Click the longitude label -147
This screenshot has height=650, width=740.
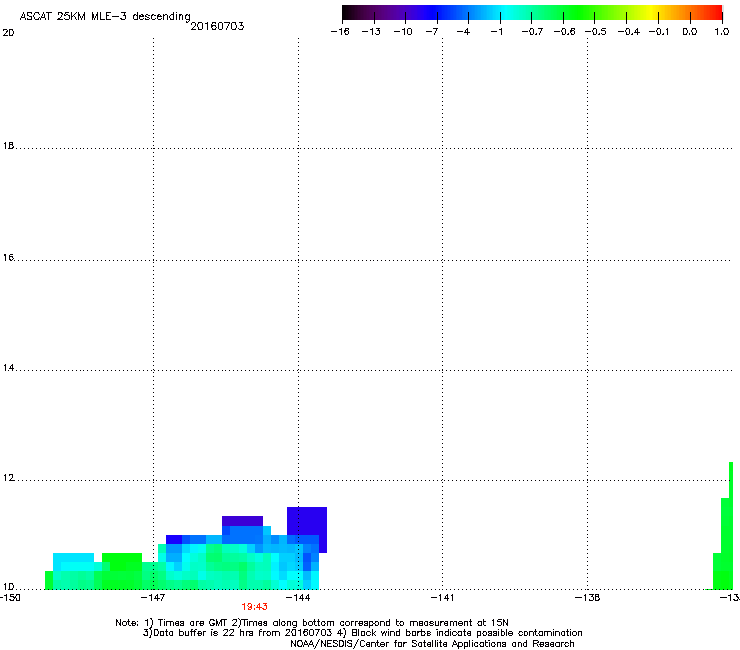(153, 598)
